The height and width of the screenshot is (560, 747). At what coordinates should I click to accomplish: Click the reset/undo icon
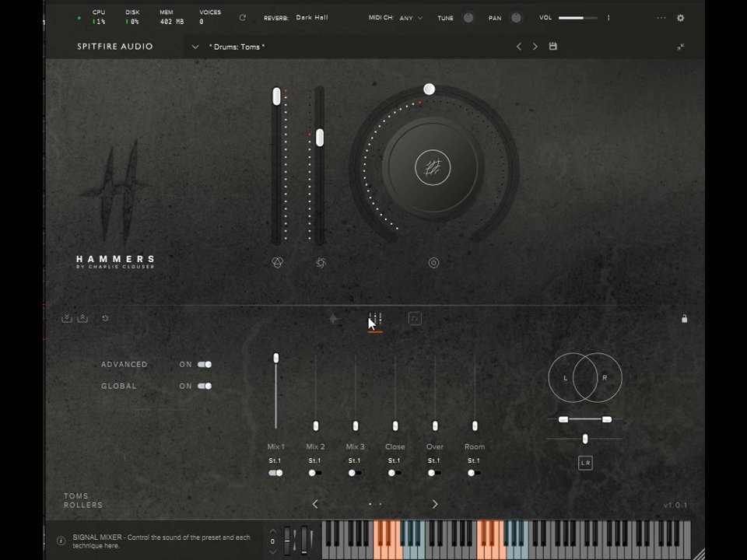coord(105,318)
